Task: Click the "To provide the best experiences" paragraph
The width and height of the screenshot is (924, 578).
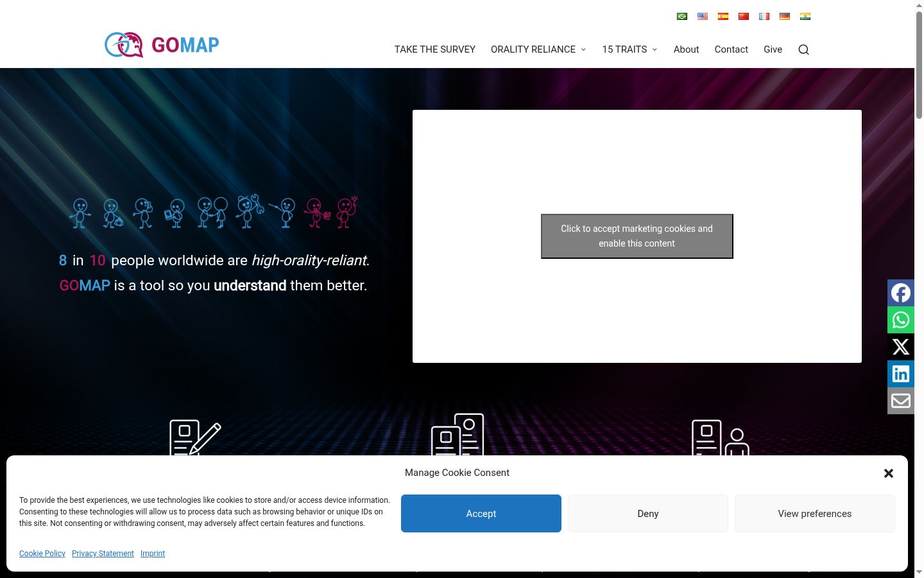Action: 205,512
